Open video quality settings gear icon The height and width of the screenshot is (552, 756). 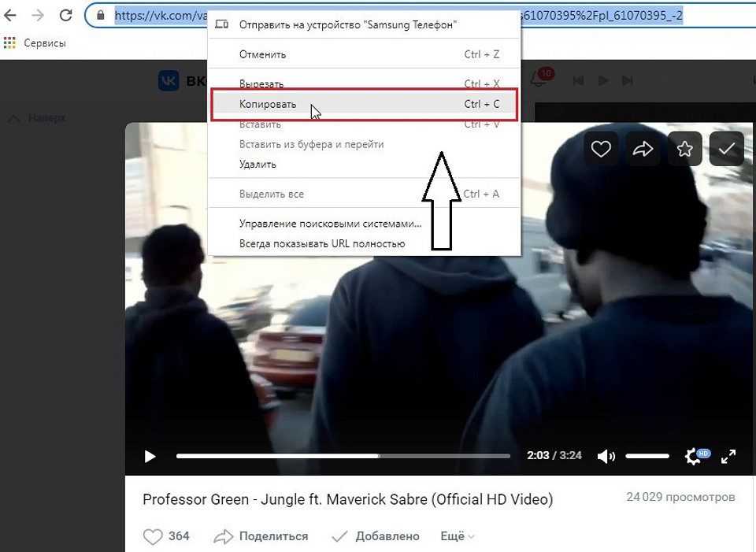click(697, 455)
